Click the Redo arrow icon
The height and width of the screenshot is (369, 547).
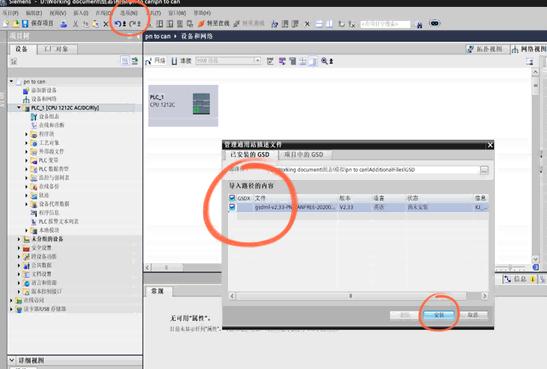(x=133, y=24)
